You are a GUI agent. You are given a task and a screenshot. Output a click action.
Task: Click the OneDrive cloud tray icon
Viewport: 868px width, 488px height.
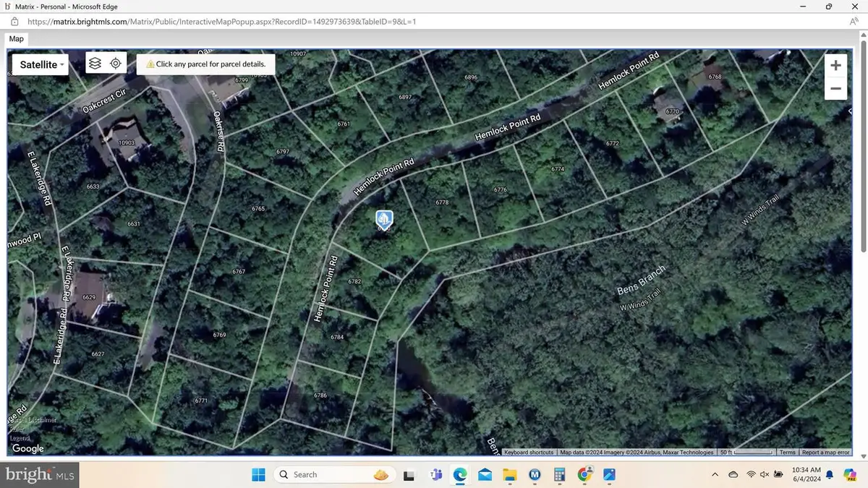coord(733,474)
